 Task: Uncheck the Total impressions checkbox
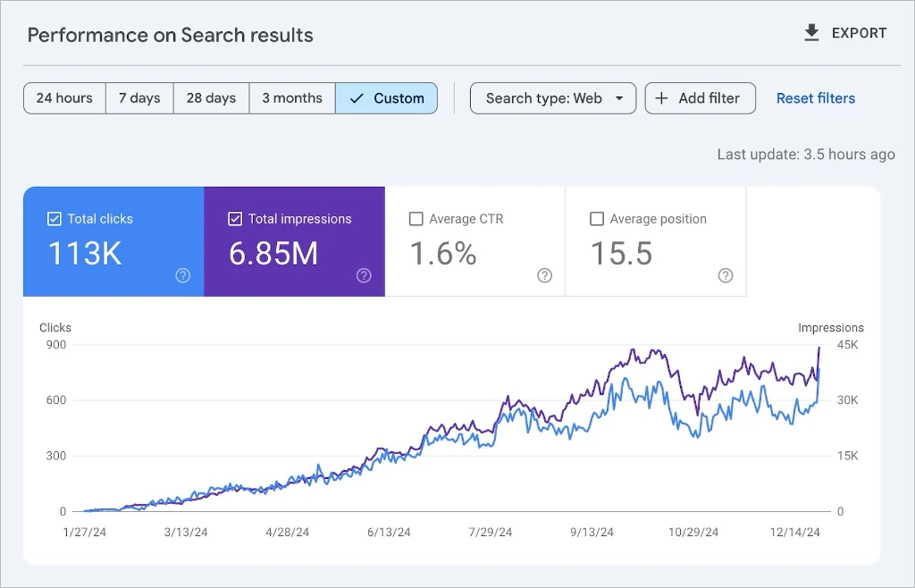point(235,219)
